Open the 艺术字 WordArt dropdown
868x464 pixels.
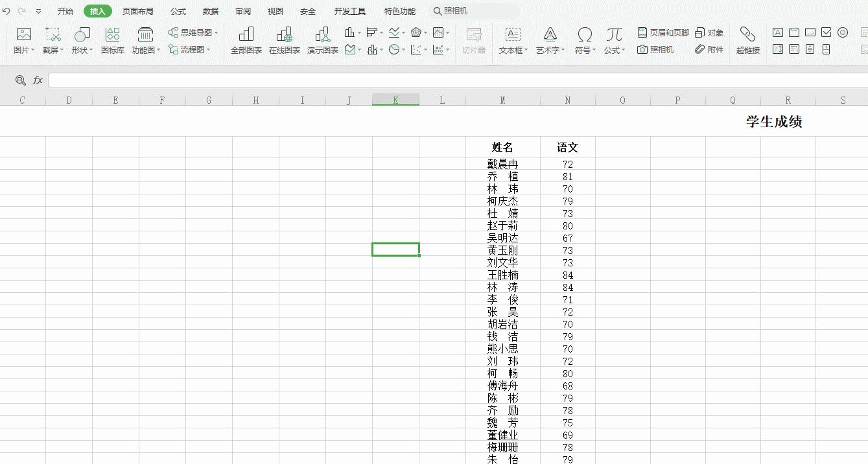(x=550, y=40)
